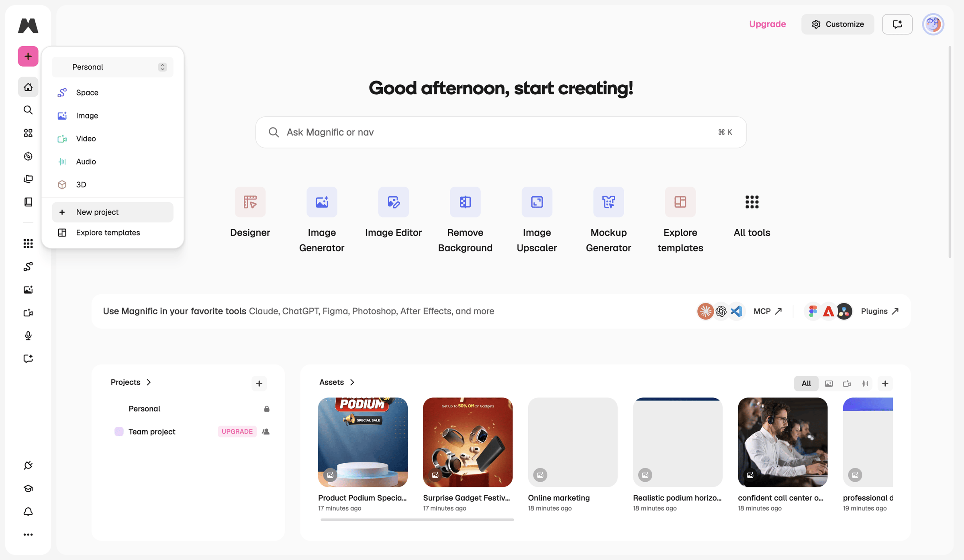Filter assets by image type
The width and height of the screenshot is (964, 560).
pyautogui.click(x=829, y=383)
